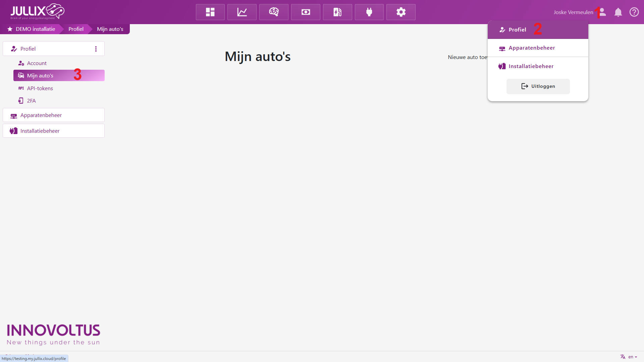The image size is (644, 362).
Task: Click the EV charging station icon
Action: (x=337, y=12)
